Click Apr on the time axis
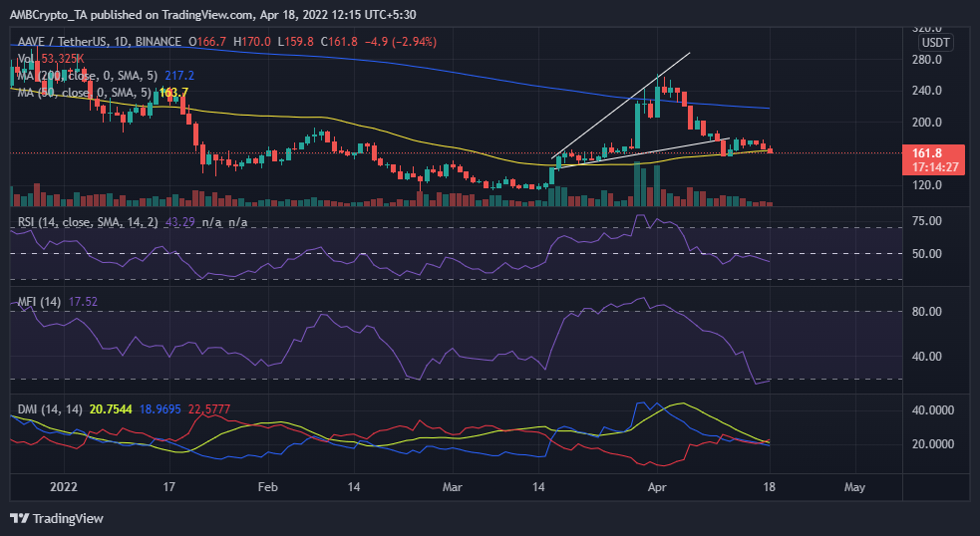The width and height of the screenshot is (980, 536). pos(656,488)
